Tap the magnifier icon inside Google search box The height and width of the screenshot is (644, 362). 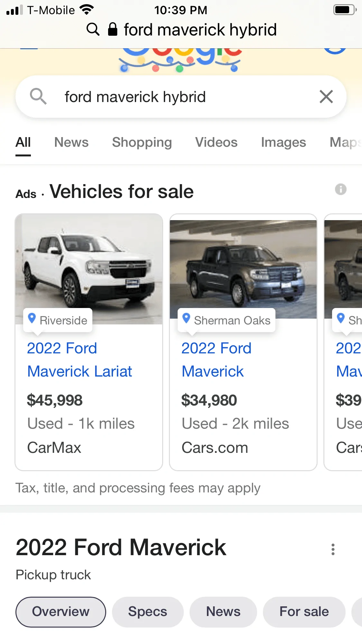[x=38, y=96]
